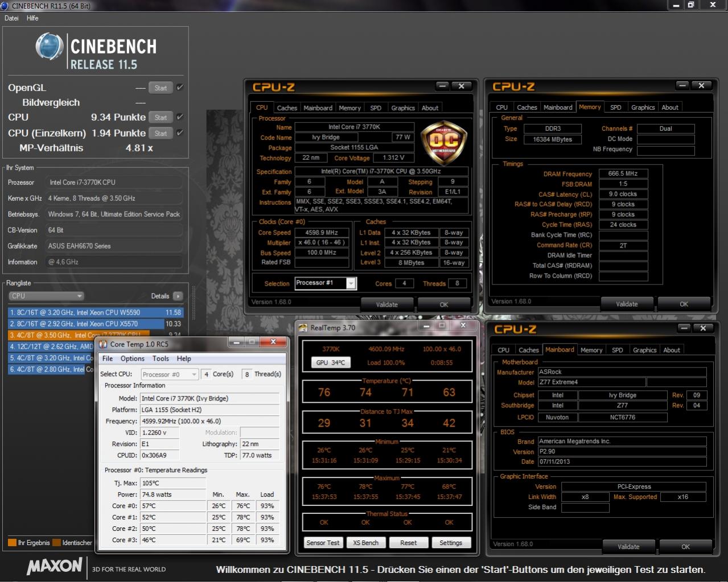The width and height of the screenshot is (728, 582).
Task: Click RealTemp Sensor Test button
Action: point(323,543)
